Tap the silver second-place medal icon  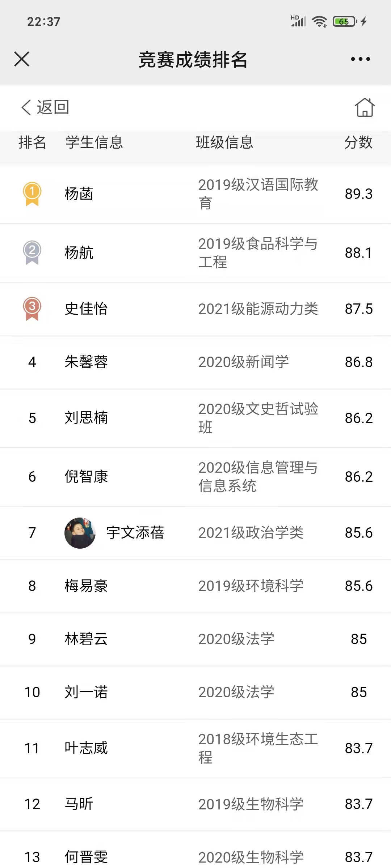(x=32, y=252)
